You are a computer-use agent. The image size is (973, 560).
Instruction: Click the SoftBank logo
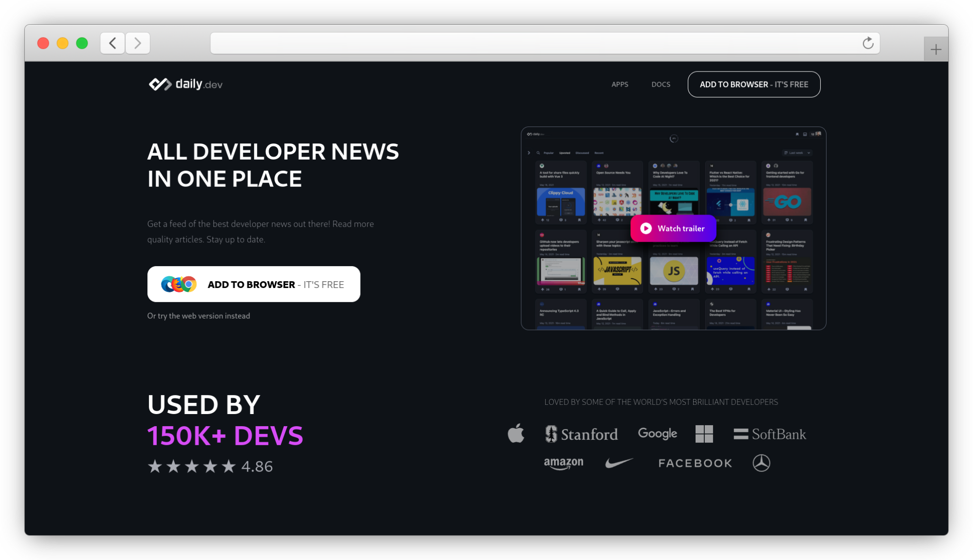point(770,434)
